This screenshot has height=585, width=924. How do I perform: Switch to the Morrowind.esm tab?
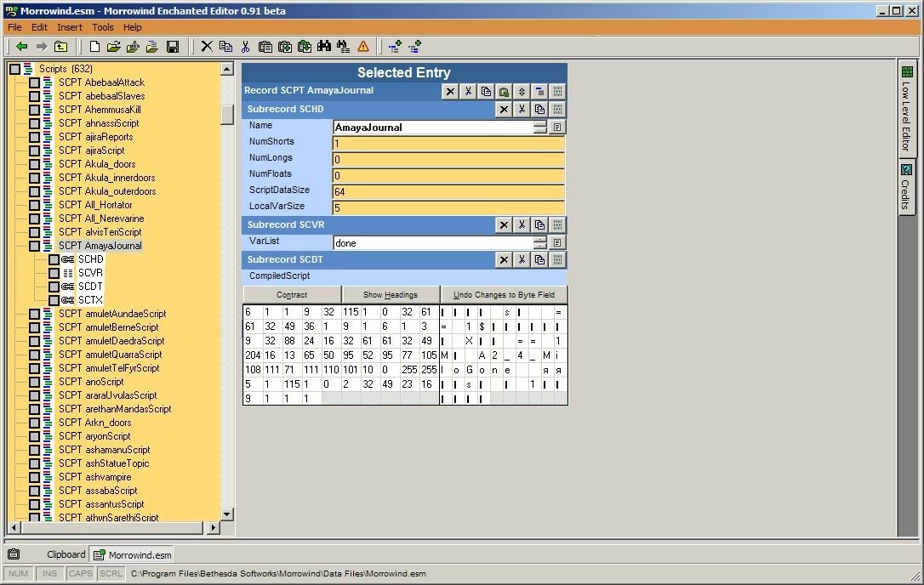coord(133,554)
